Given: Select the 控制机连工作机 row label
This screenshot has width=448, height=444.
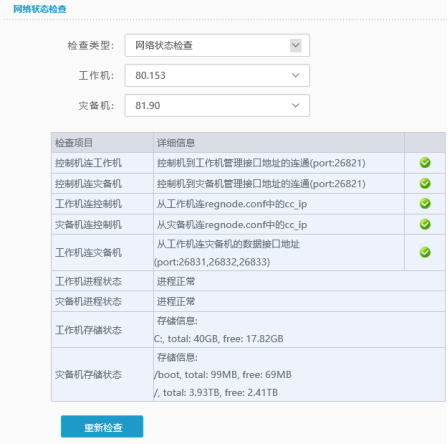Looking at the screenshot, I should tap(88, 163).
